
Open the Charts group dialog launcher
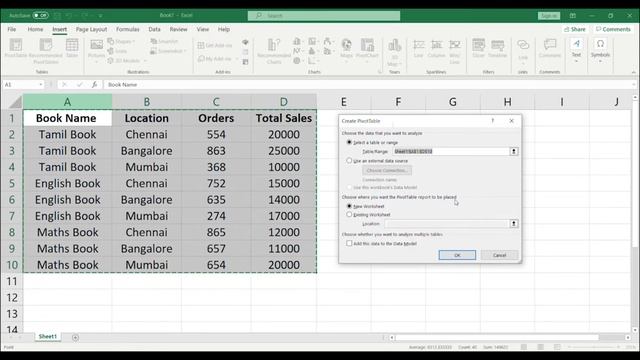[380, 72]
